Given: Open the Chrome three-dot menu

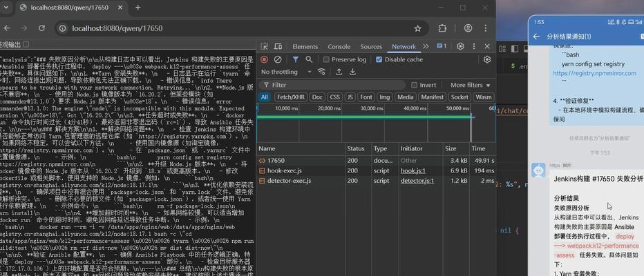Looking at the screenshot, I should coord(486,28).
